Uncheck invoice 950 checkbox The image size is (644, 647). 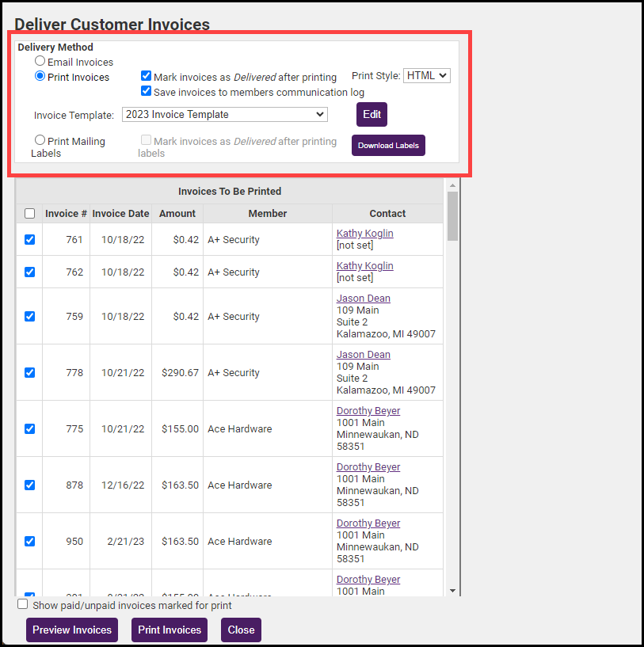(29, 541)
